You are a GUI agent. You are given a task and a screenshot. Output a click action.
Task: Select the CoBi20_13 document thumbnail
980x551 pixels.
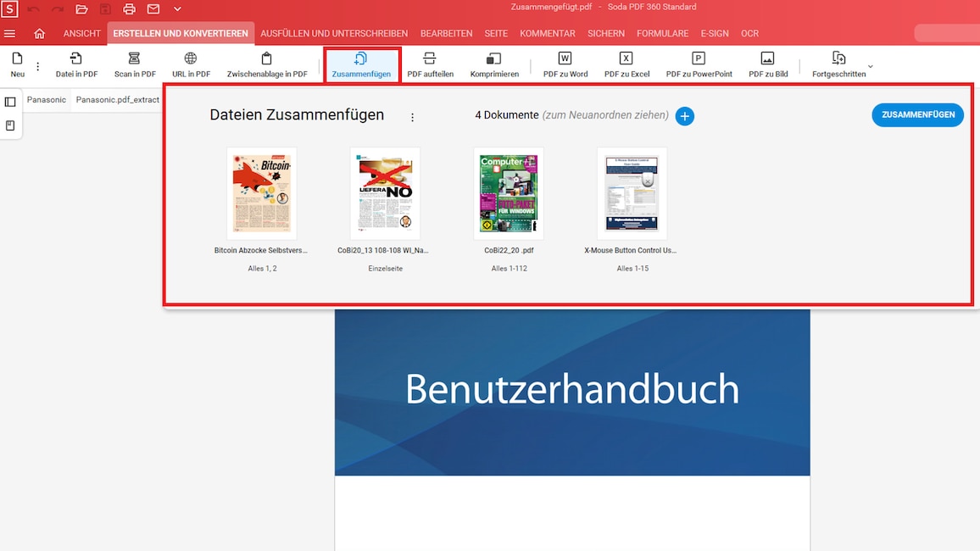coord(385,193)
